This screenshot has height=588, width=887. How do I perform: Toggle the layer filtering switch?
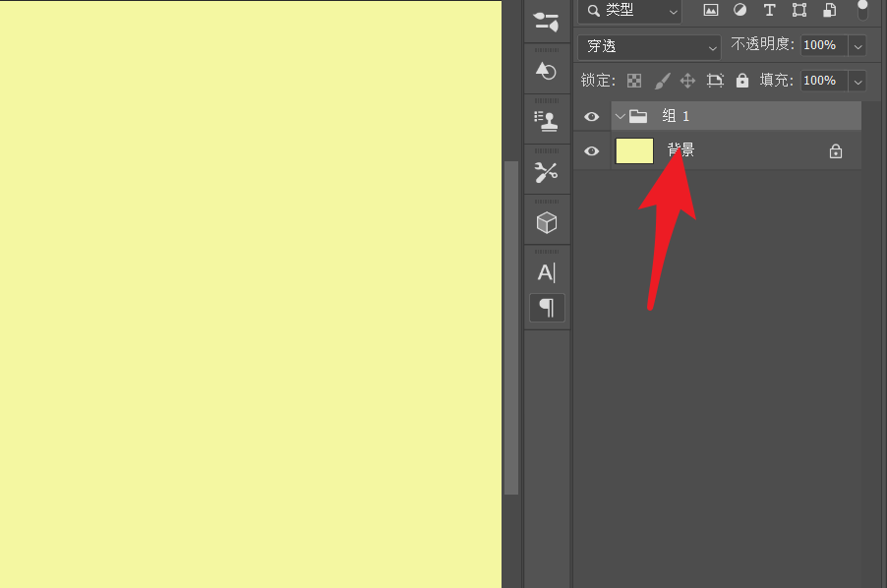(862, 10)
